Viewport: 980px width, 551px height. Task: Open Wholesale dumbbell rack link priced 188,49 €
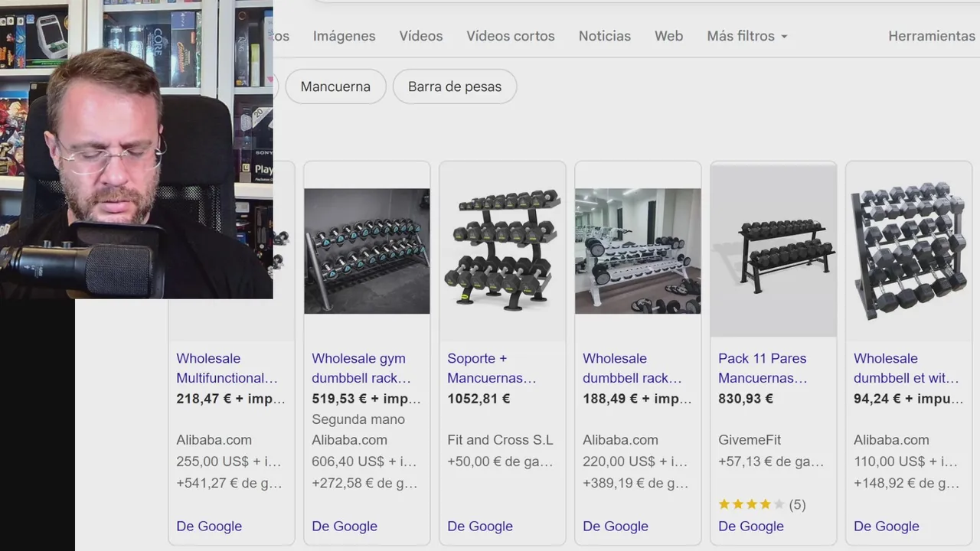click(x=632, y=368)
